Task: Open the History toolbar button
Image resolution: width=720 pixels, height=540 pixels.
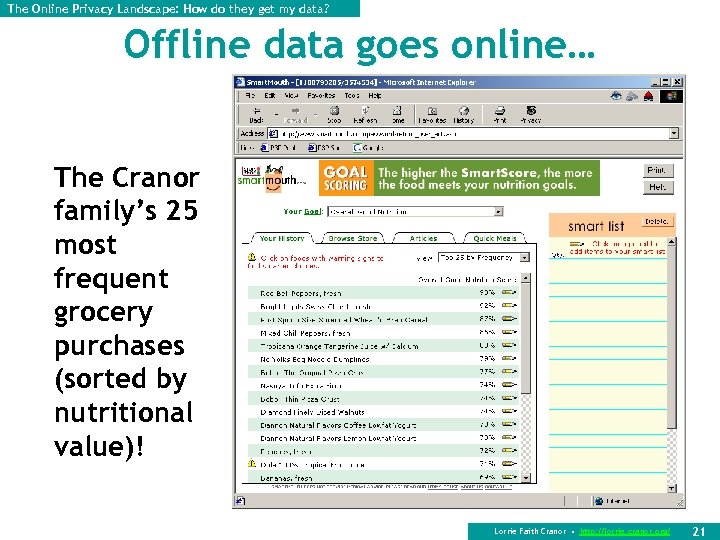Action: click(464, 115)
